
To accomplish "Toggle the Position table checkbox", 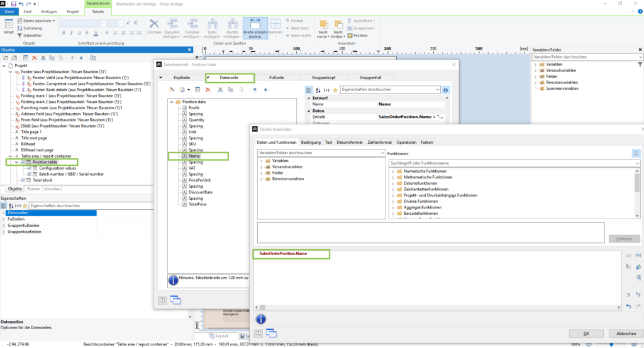I will pyautogui.click(x=23, y=162).
